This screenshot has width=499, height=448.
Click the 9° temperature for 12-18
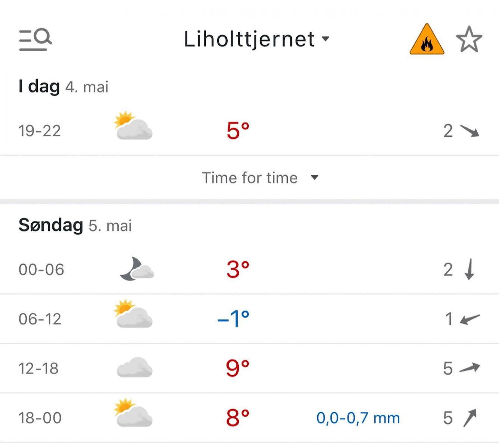[x=237, y=368]
